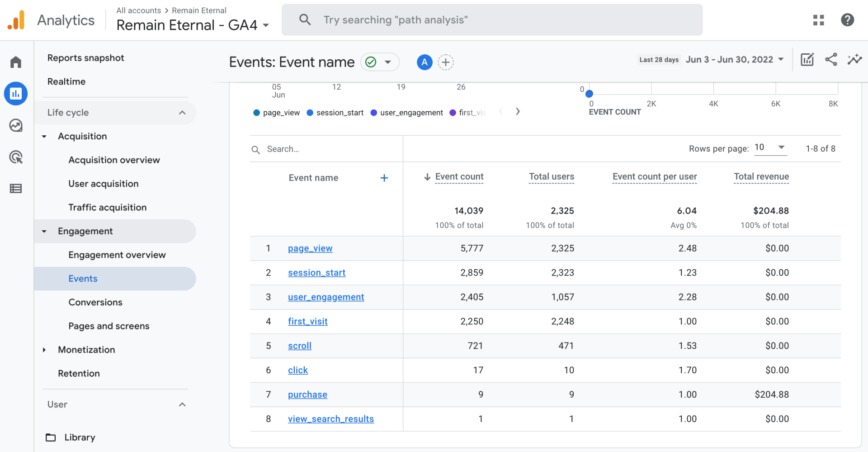The width and height of the screenshot is (868, 452).
Task: Open the purchase event link
Action: click(x=307, y=395)
